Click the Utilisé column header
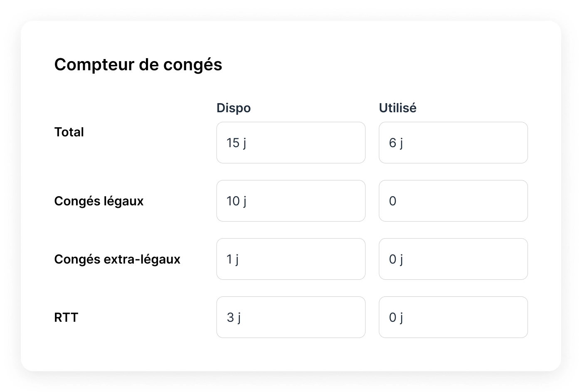 click(397, 108)
